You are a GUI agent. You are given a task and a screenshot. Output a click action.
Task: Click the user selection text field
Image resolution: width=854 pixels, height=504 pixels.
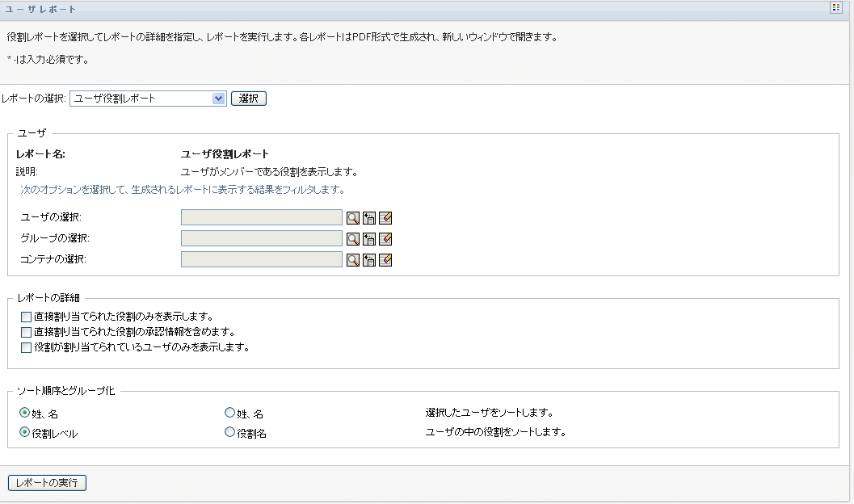pos(262,217)
